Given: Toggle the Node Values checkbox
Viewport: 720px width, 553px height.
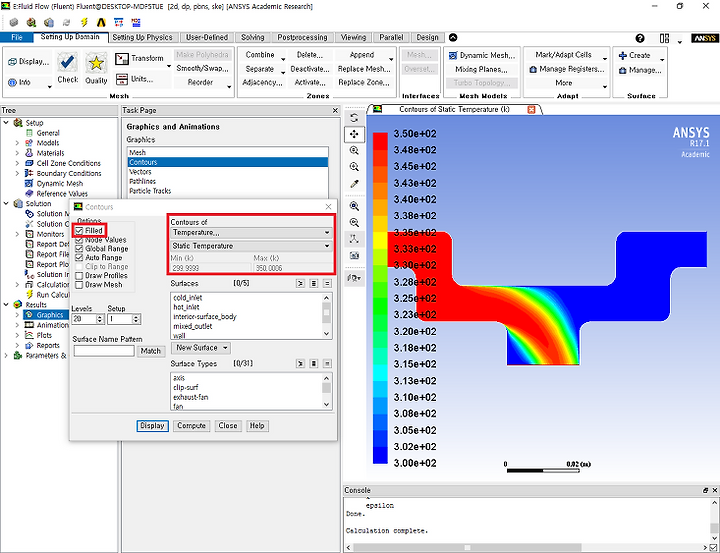Looking at the screenshot, I should [x=79, y=239].
